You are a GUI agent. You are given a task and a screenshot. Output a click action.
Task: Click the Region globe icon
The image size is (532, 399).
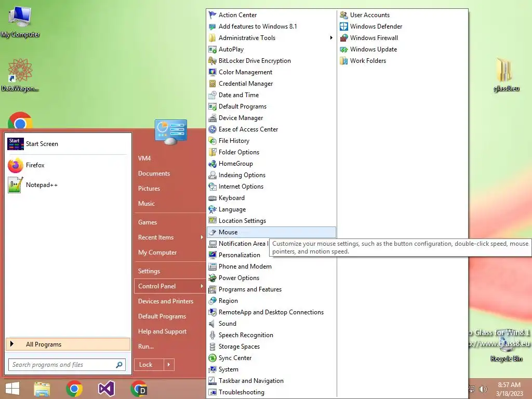(212, 301)
